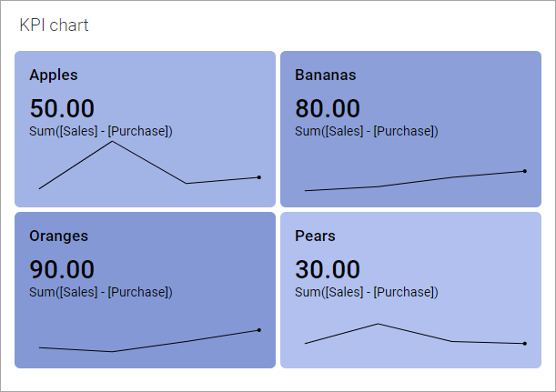Click the Apples value 50.00

62,108
